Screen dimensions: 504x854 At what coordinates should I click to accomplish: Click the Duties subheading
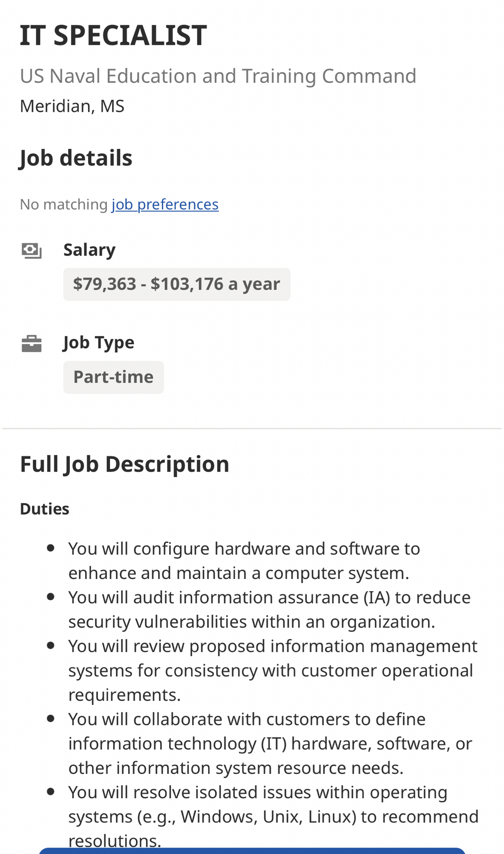(x=45, y=509)
